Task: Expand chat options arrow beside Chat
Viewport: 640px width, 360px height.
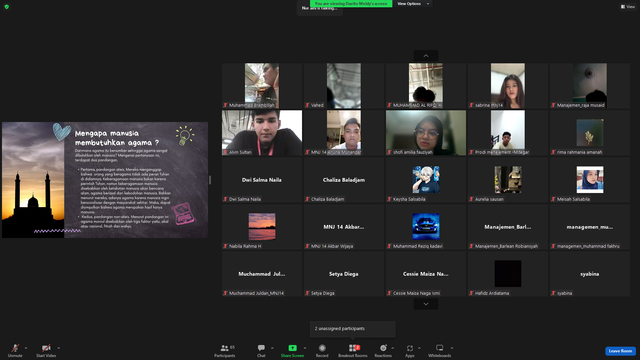Action: [x=272, y=348]
